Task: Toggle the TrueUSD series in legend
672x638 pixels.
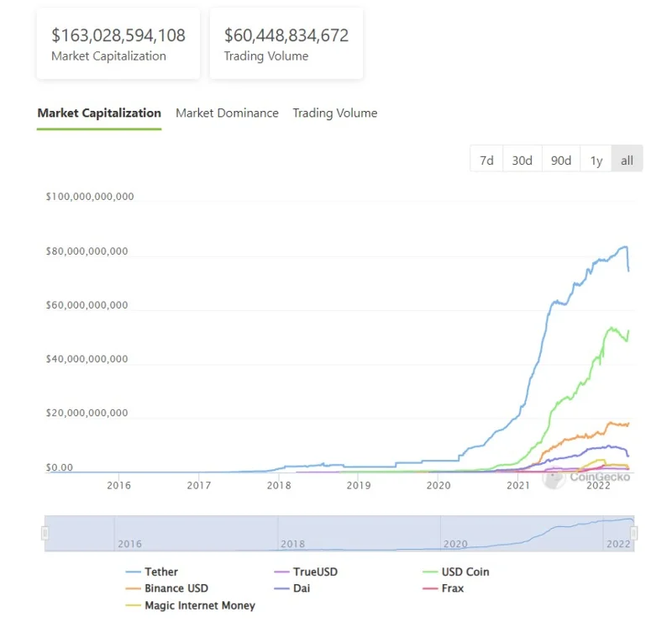Action: 306,572
